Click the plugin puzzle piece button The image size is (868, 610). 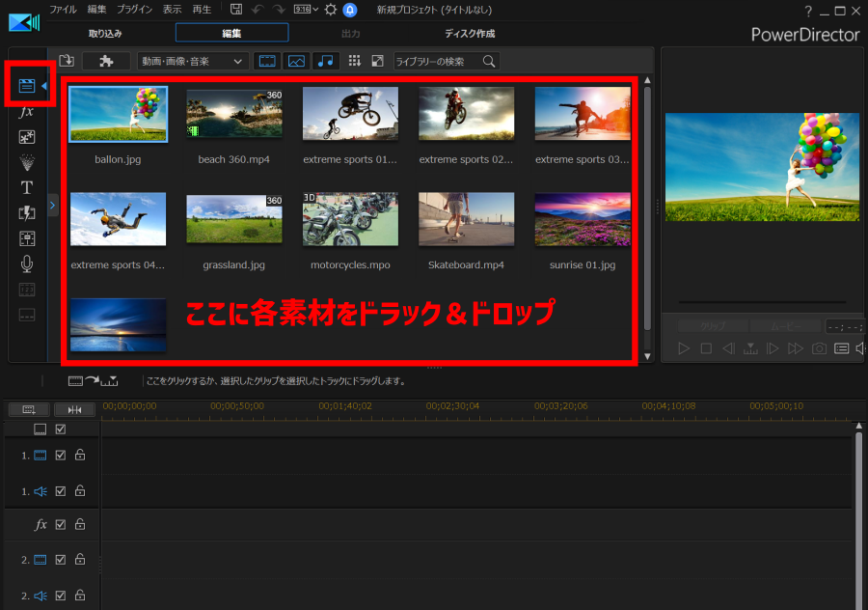coord(106,61)
